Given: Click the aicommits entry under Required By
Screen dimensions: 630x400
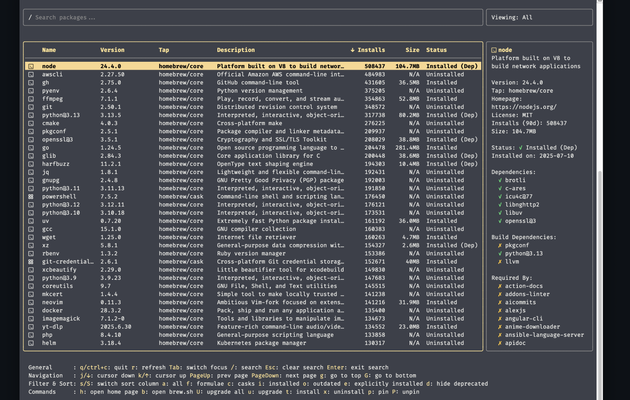Looking at the screenshot, I should coord(520,302).
